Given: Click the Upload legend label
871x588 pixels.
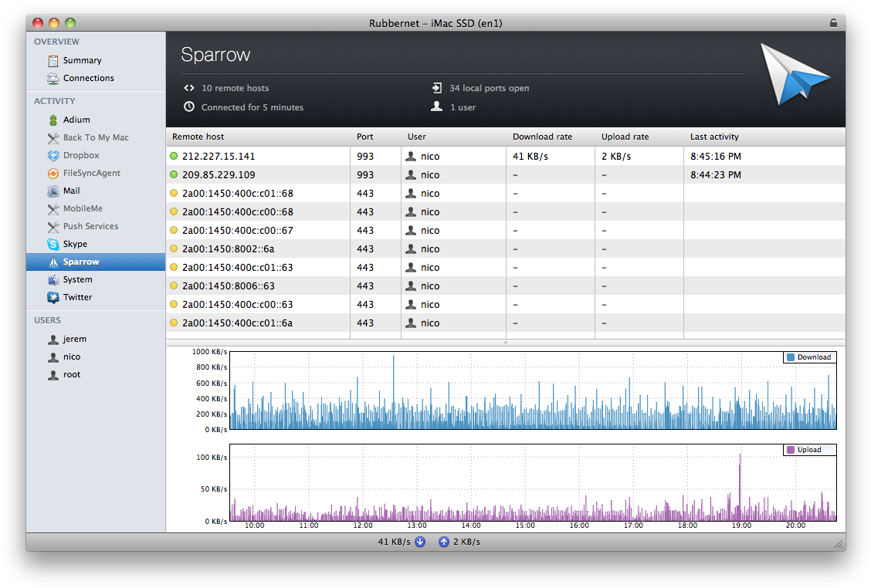Looking at the screenshot, I should (x=809, y=449).
